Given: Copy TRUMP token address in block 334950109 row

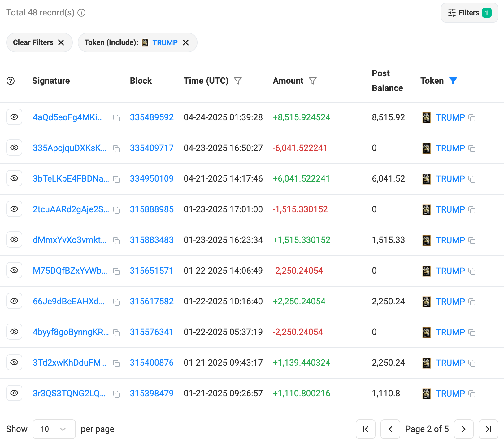Looking at the screenshot, I should click(472, 179).
